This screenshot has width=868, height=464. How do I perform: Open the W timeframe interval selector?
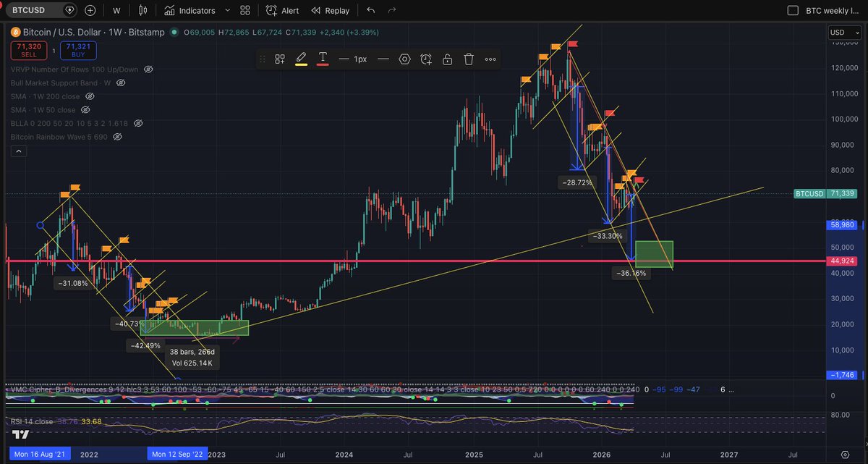[116, 11]
